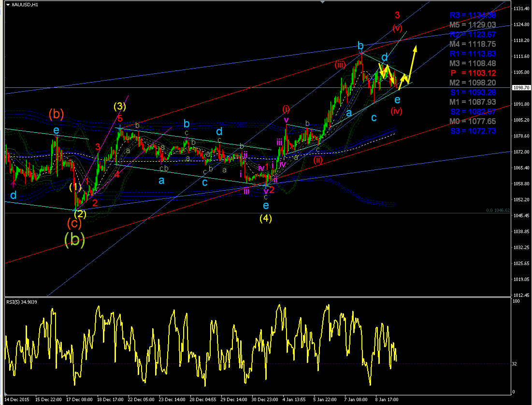532x405 pixels.
Task: Click the 0.0 1046.62 Fibonacci level label
Action: click(498, 210)
